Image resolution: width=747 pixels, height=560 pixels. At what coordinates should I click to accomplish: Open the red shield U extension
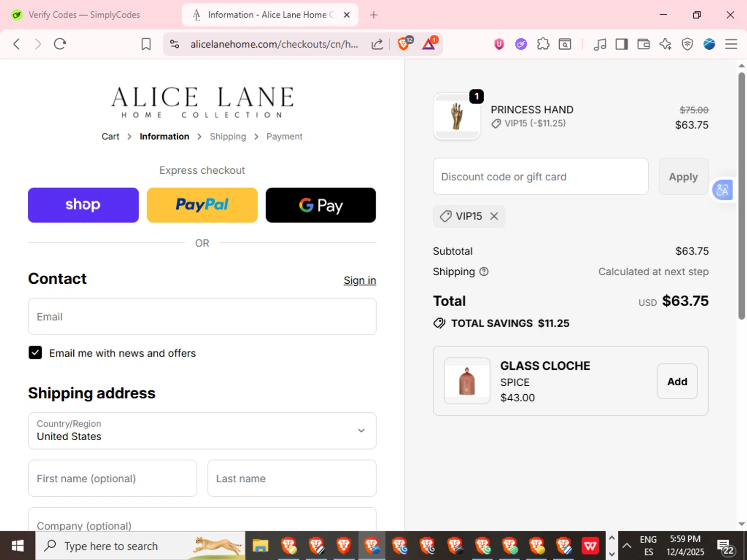tap(499, 44)
